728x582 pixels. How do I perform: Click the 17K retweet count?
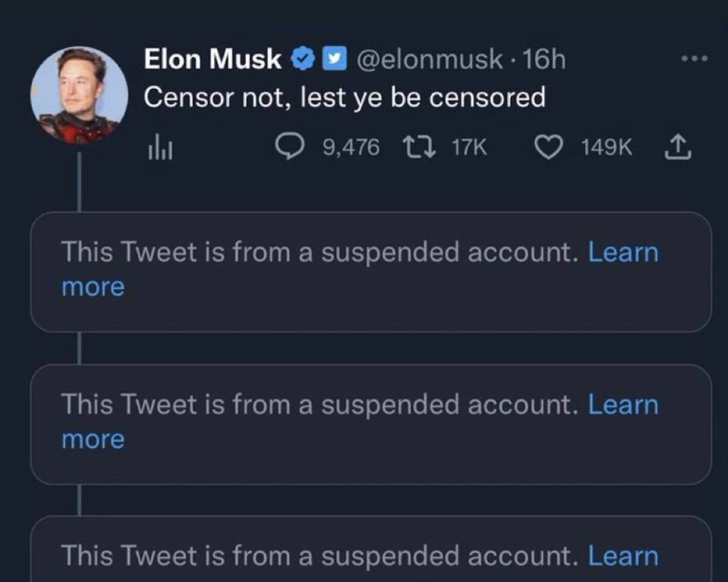[470, 148]
